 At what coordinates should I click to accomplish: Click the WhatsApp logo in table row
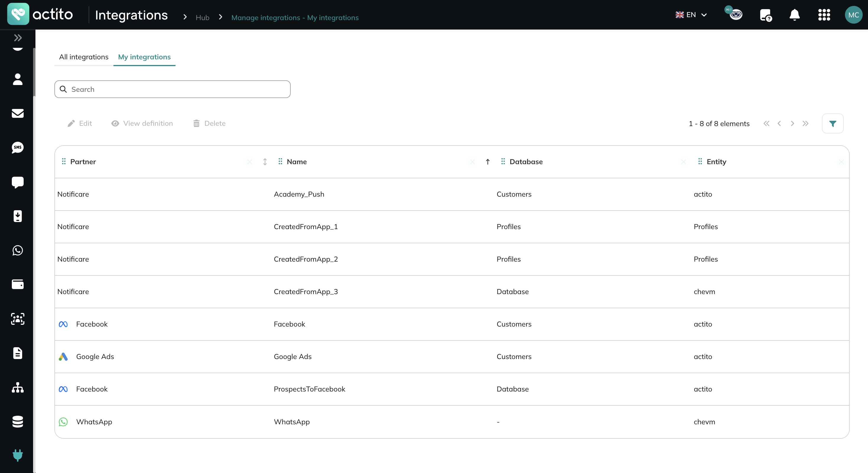click(63, 422)
